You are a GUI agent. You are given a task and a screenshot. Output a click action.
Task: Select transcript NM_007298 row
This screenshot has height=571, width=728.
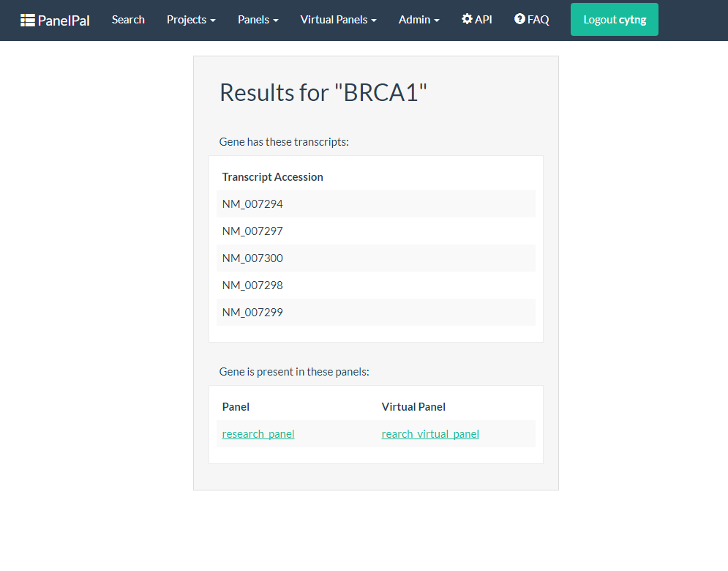coord(375,285)
